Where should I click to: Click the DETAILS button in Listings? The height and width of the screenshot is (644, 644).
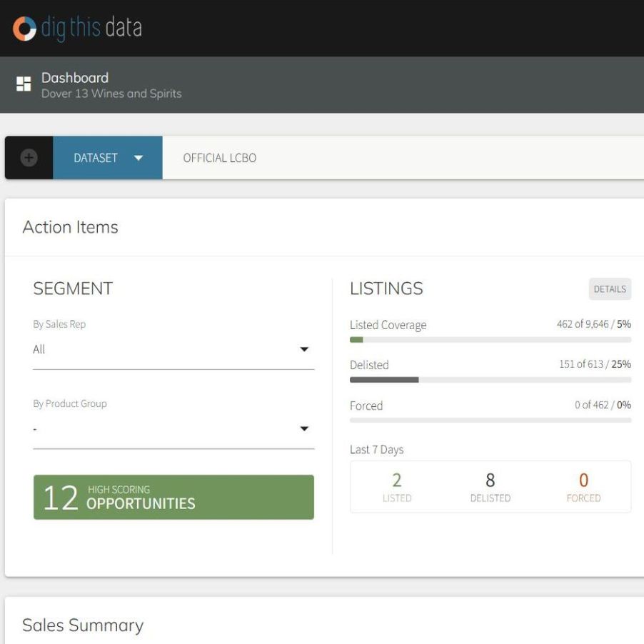click(610, 289)
